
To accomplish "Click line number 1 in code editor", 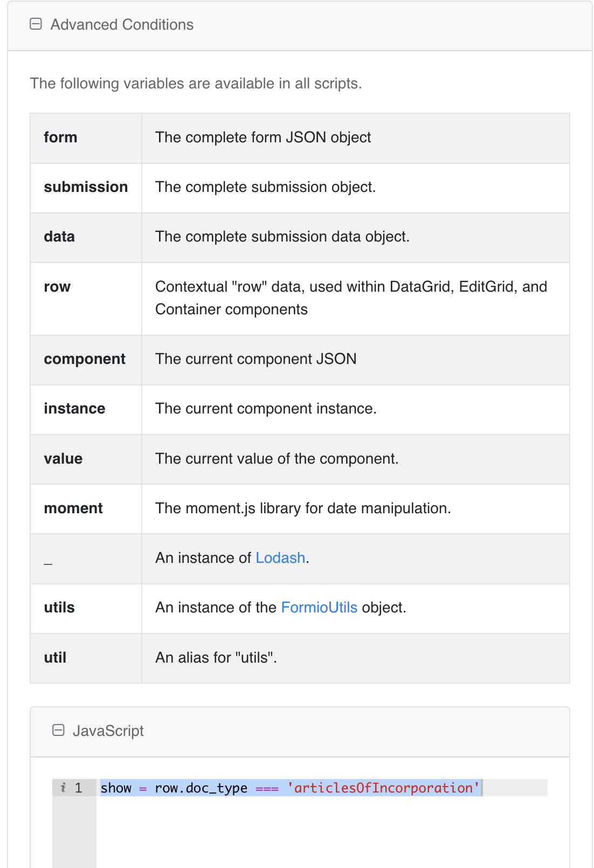I will point(79,788).
